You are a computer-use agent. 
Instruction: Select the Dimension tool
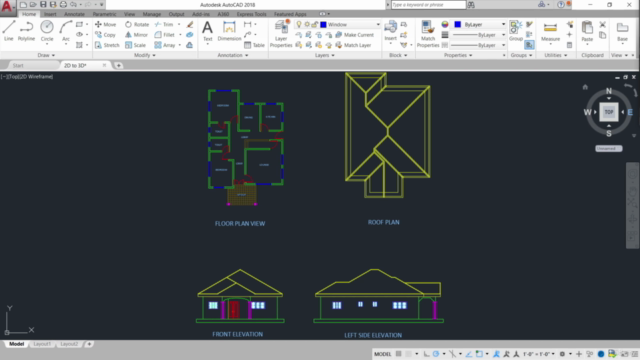click(x=229, y=31)
